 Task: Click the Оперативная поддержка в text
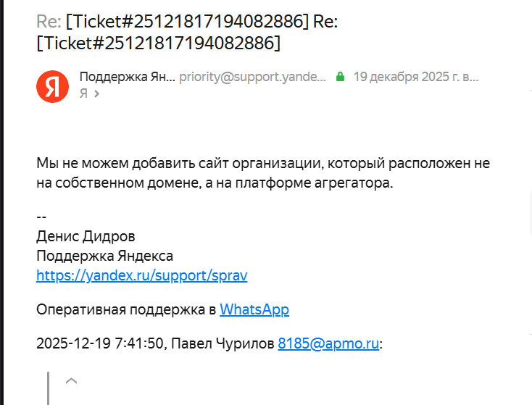click(x=126, y=310)
